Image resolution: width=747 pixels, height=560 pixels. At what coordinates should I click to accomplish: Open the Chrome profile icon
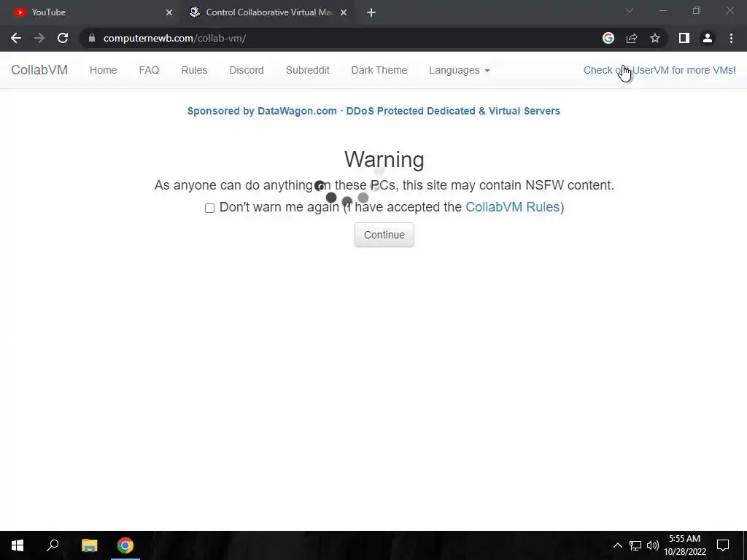(708, 38)
